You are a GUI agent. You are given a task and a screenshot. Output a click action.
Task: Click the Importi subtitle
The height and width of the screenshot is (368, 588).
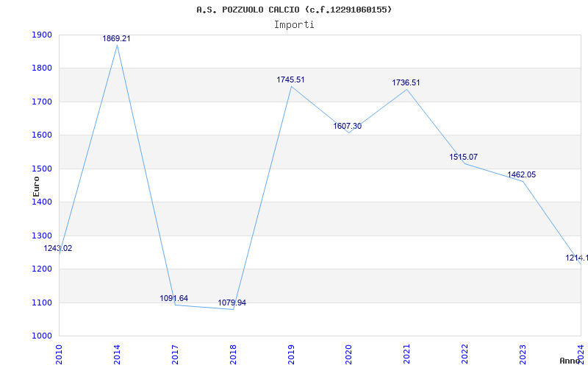294,25
